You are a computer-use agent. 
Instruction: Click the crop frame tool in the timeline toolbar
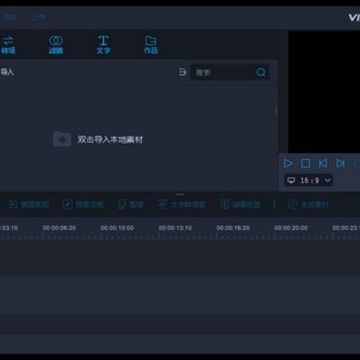pos(29,204)
